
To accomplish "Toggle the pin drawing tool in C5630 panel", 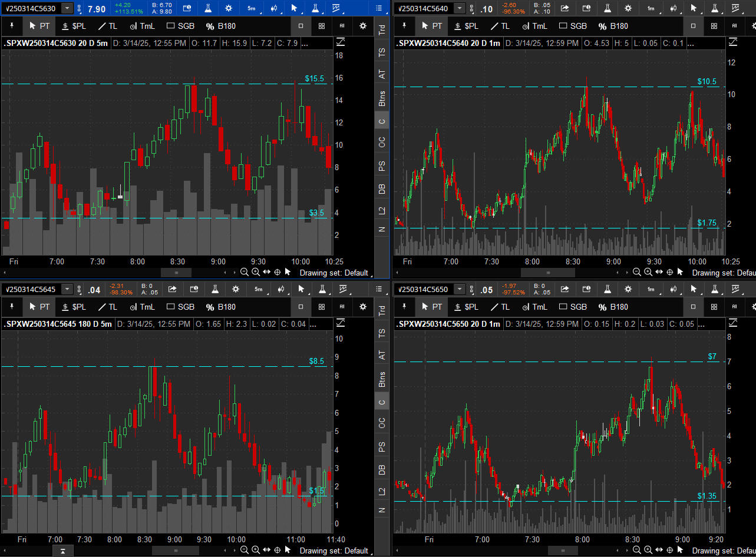I will pyautogui.click(x=11, y=26).
